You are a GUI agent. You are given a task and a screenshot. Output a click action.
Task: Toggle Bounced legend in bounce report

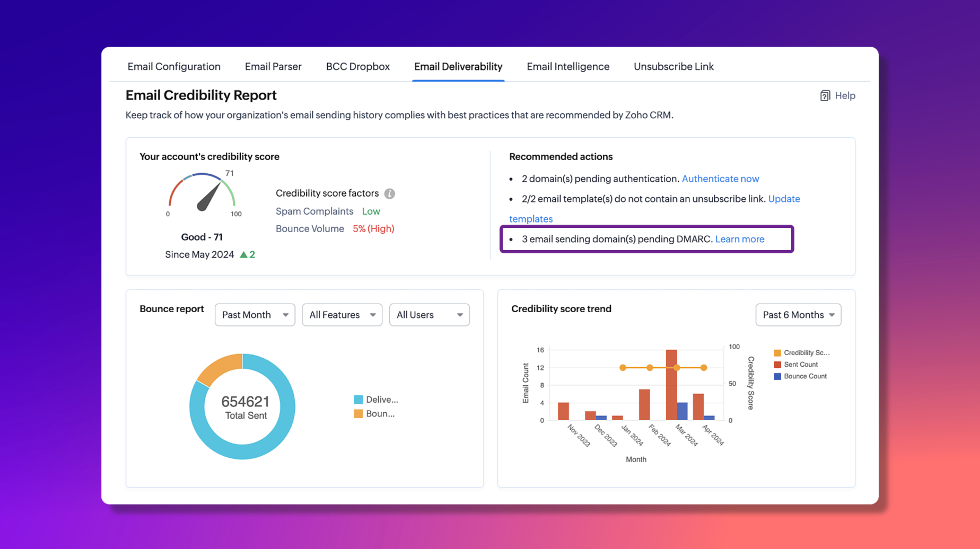374,414
